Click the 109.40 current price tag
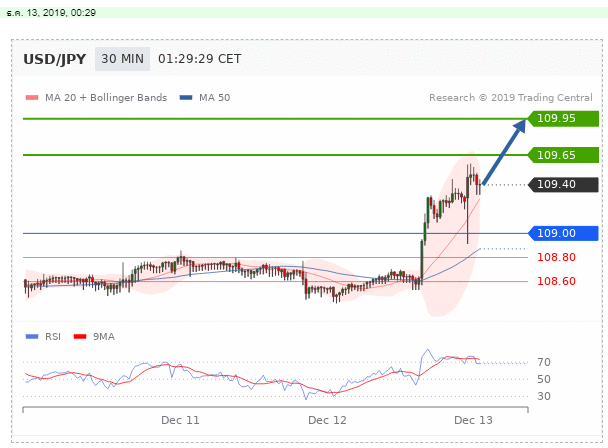This screenshot has width=608, height=448. coord(563,184)
